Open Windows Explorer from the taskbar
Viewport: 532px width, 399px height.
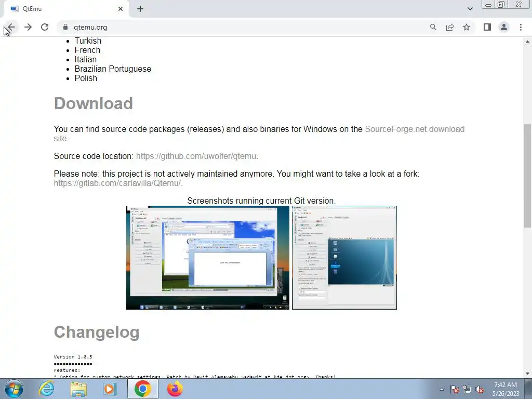click(78, 389)
